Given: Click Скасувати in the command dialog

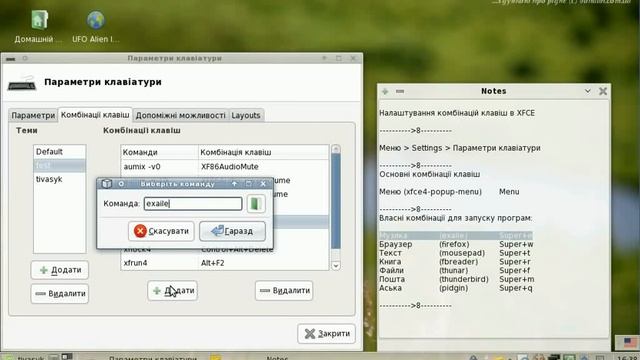Looking at the screenshot, I should click(161, 231).
